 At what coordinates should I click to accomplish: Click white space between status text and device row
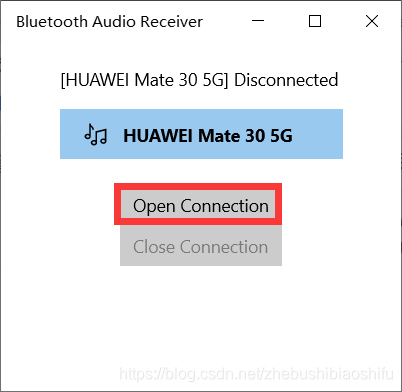(201, 99)
